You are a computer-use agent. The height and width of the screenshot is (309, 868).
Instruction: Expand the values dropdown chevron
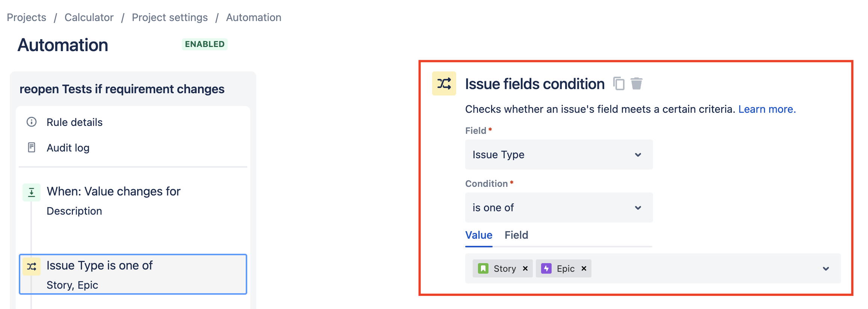tap(826, 268)
